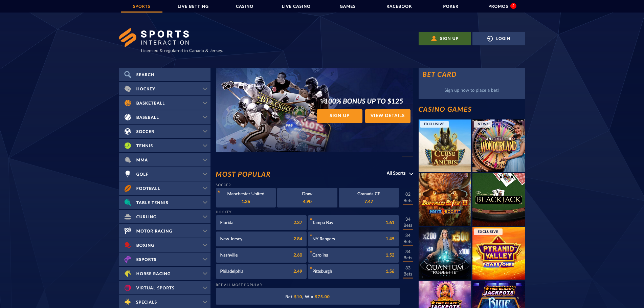Open the boxing glove icon
The image size is (644, 308).
128,245
